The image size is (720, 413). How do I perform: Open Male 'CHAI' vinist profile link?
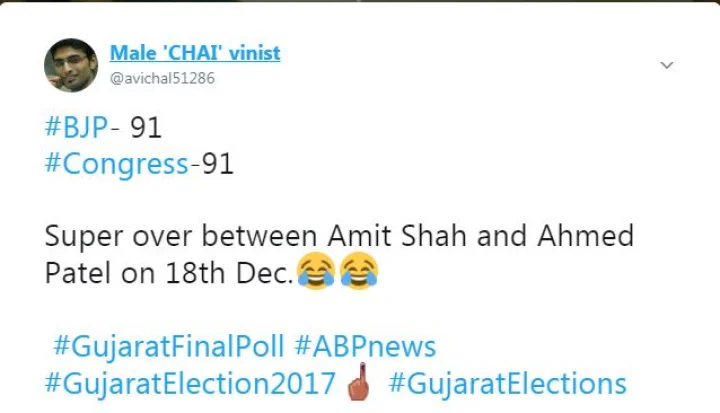(194, 52)
